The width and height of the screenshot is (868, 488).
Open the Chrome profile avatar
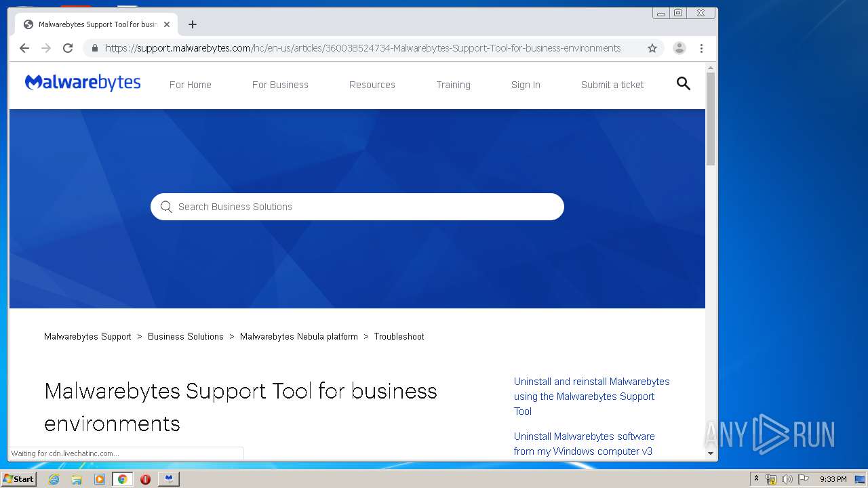679,48
